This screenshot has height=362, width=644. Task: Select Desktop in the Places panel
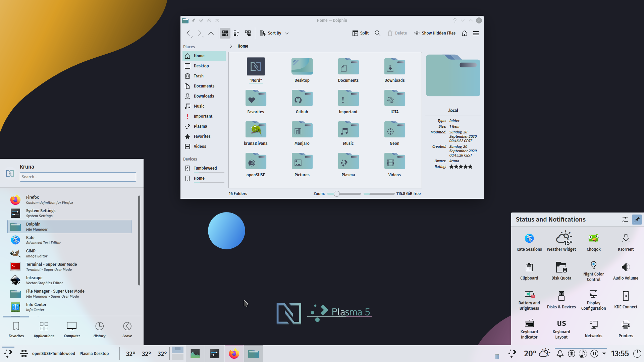tap(204, 66)
